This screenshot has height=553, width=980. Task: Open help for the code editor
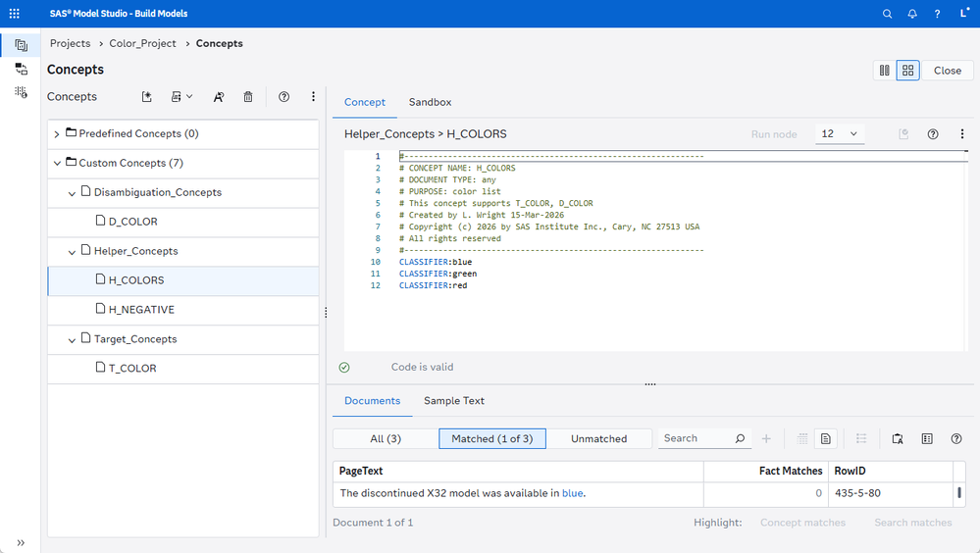click(933, 133)
